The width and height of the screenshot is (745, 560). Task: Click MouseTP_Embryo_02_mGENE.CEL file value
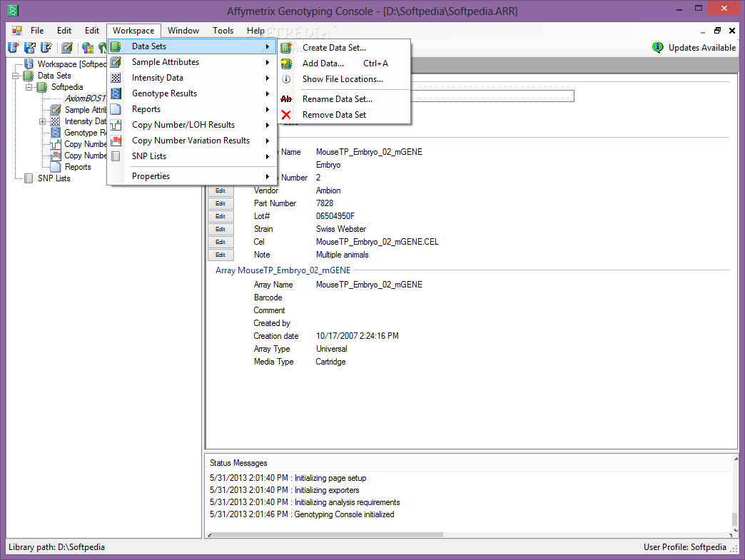[x=377, y=242]
